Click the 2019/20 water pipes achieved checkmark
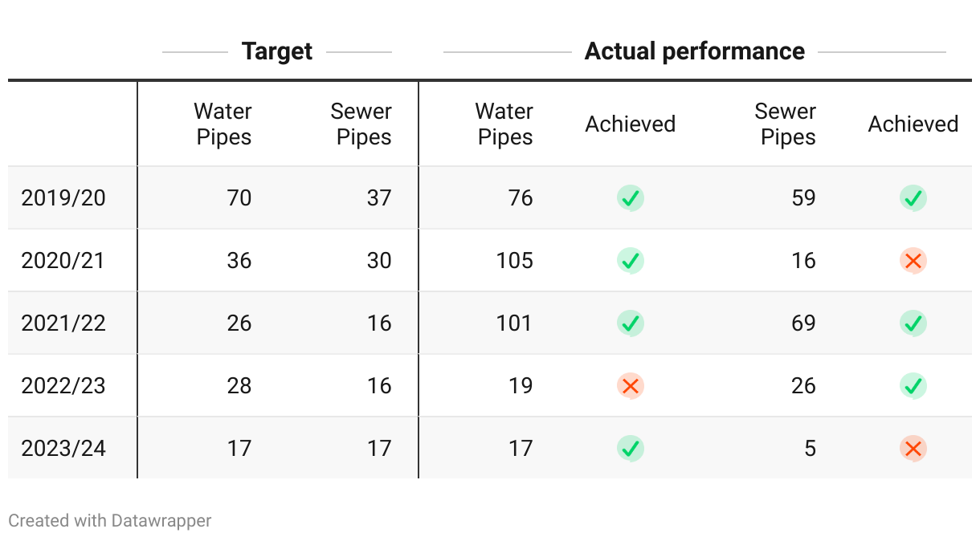Image resolution: width=980 pixels, height=541 pixels. point(631,197)
